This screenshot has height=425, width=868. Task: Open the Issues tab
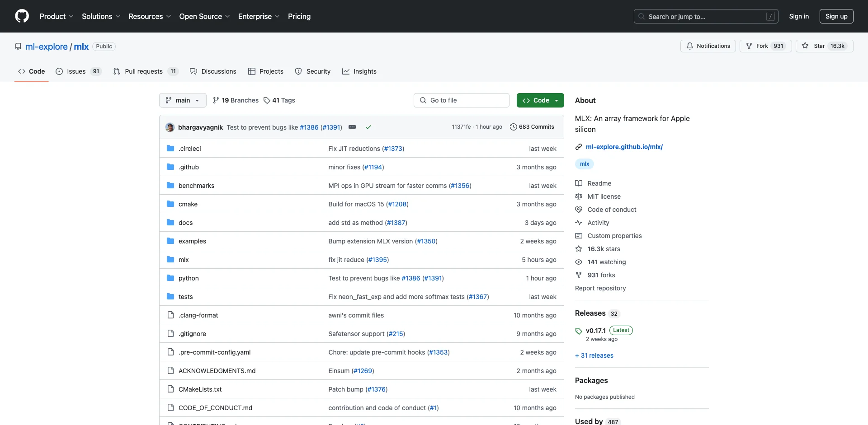(79, 71)
